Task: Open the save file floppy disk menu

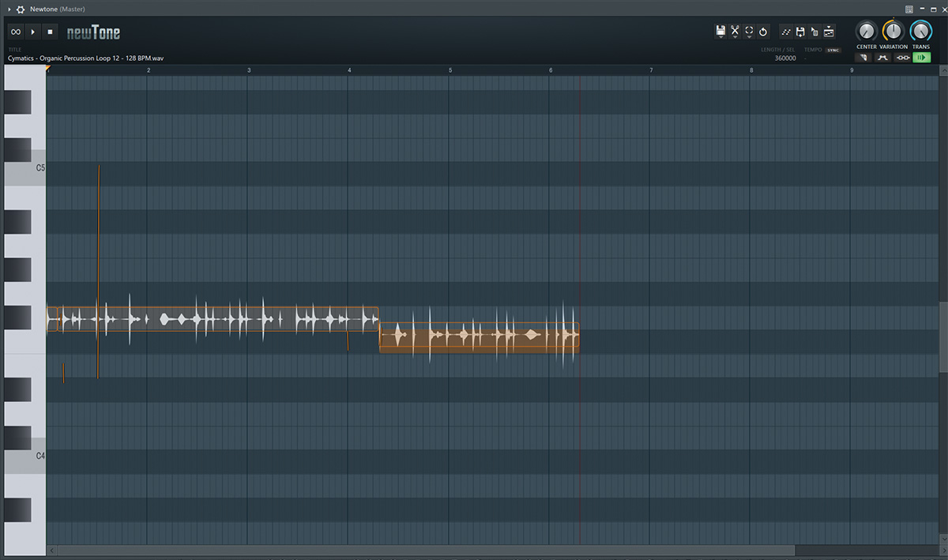Action: (x=720, y=32)
